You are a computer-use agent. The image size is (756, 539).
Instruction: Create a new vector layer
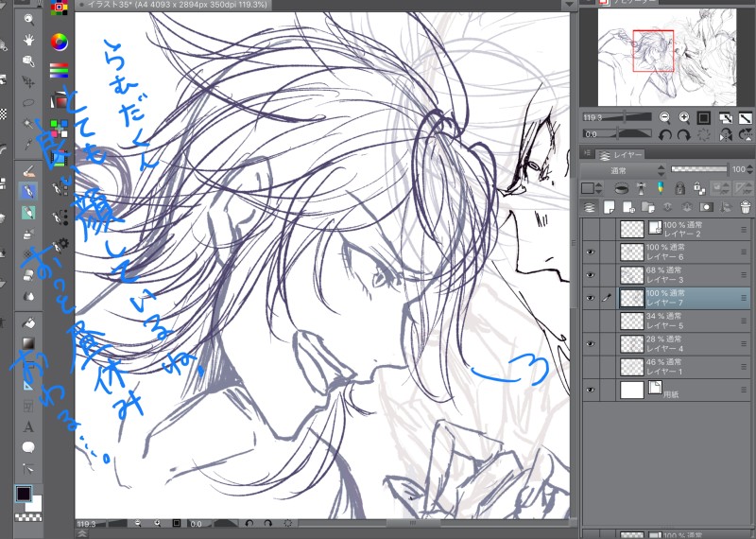[x=628, y=207]
